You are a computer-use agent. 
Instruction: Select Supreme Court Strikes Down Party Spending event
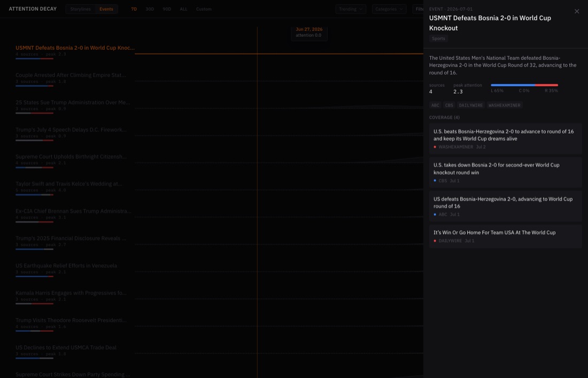pos(73,375)
